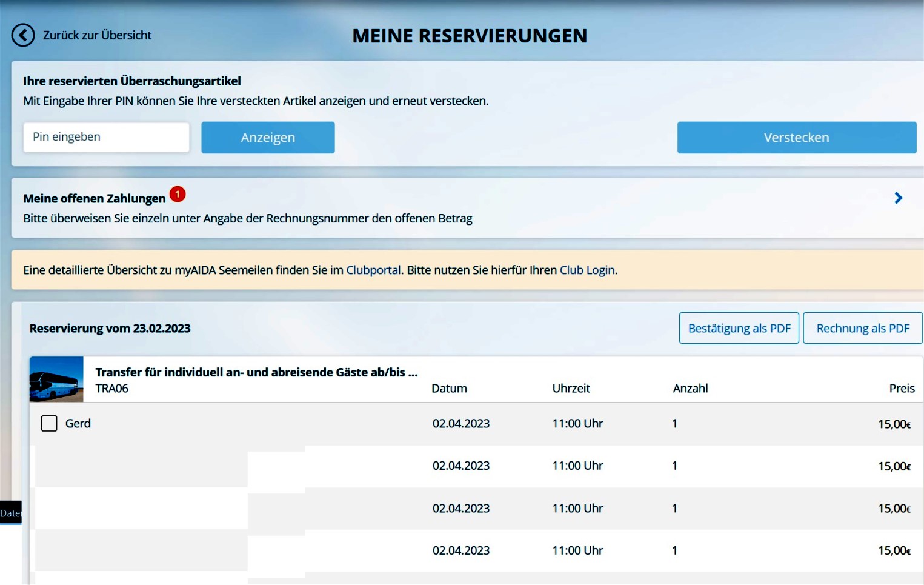This screenshot has width=924, height=585.
Task: Click the blue bus transfer thumbnail
Action: [56, 379]
